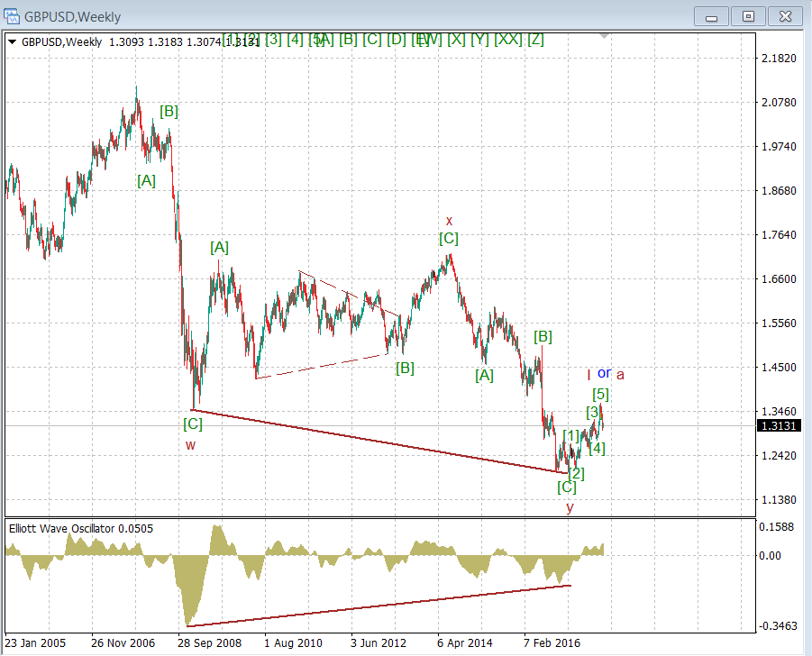Select the [C] label above the red w

point(193,424)
